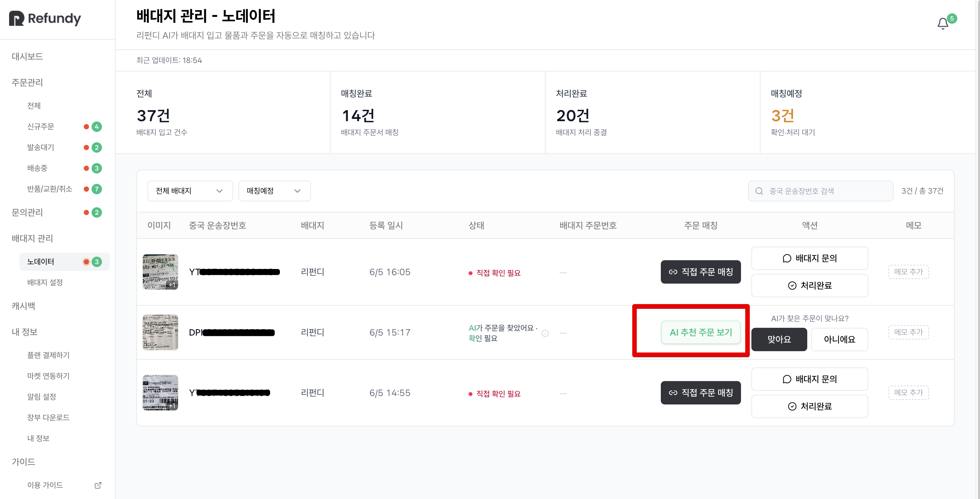
Task: Confirm the AI match with 맞아요
Action: [779, 339]
